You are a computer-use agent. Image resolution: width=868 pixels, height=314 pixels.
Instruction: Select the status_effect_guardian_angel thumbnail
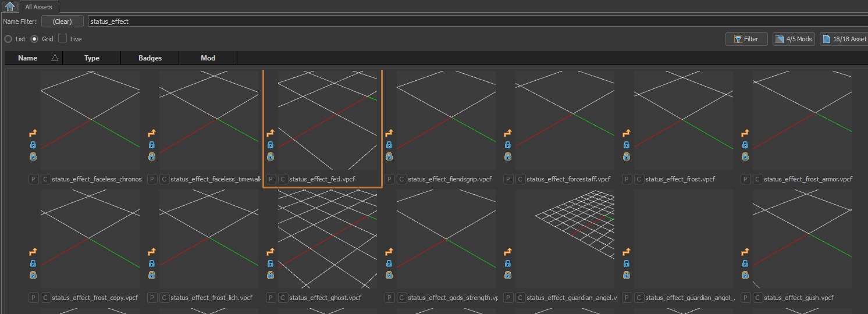[565, 238]
